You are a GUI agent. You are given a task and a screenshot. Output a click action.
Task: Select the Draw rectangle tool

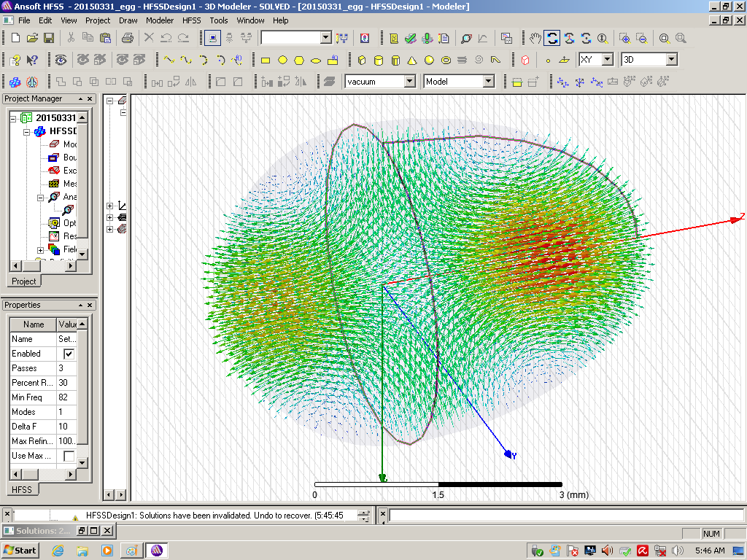coord(266,60)
